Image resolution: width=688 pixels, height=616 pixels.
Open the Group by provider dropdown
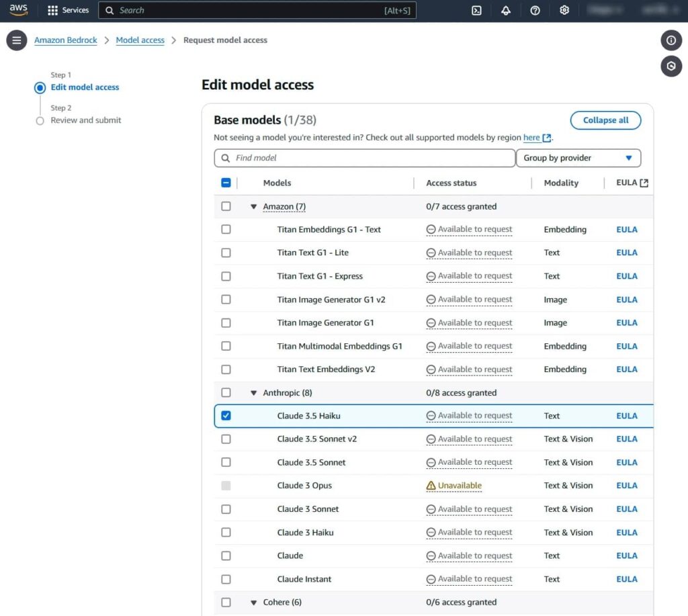(578, 158)
